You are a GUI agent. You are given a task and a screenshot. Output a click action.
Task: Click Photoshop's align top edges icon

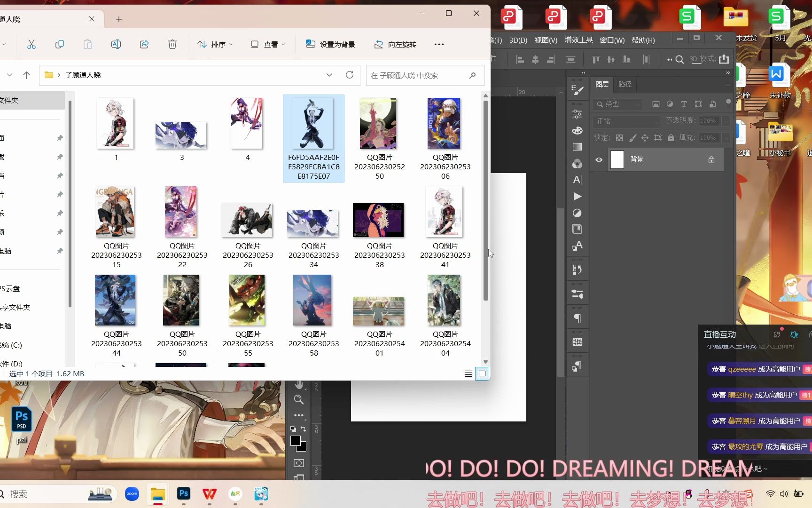tap(596, 59)
